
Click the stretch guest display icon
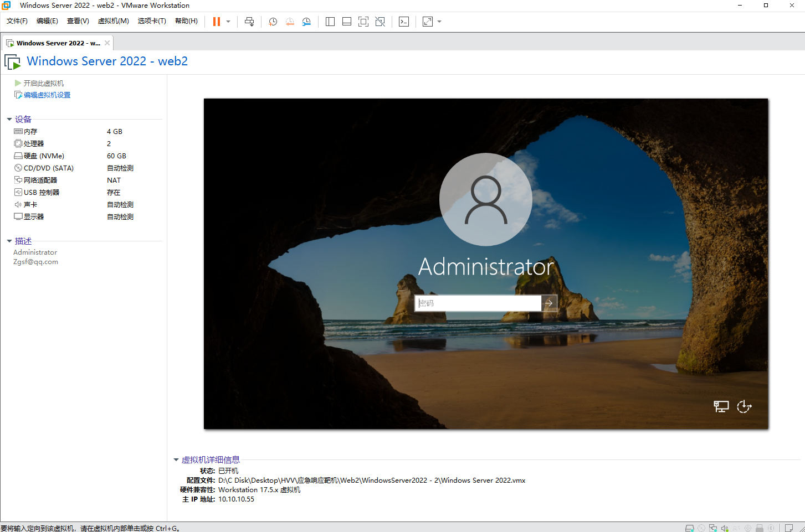(x=428, y=22)
